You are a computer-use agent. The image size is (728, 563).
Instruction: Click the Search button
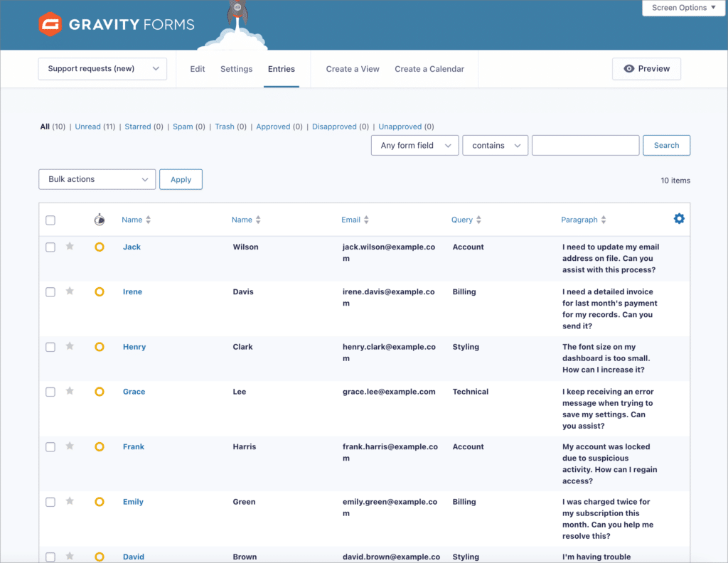[x=666, y=145]
